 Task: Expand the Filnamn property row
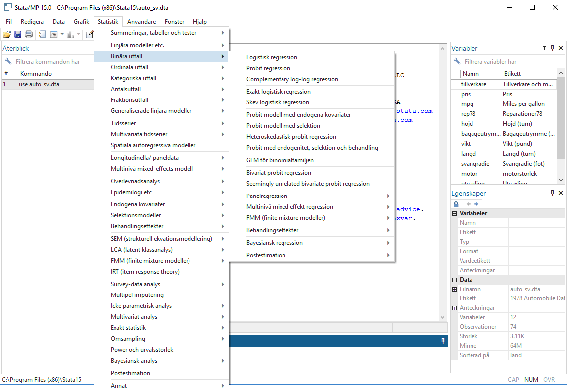click(455, 289)
